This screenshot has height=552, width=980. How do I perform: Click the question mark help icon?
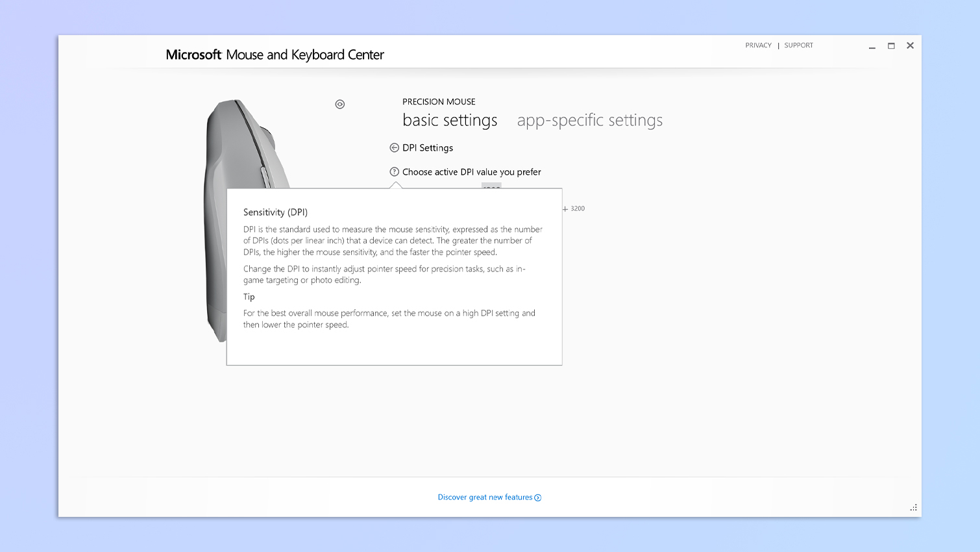pyautogui.click(x=394, y=171)
